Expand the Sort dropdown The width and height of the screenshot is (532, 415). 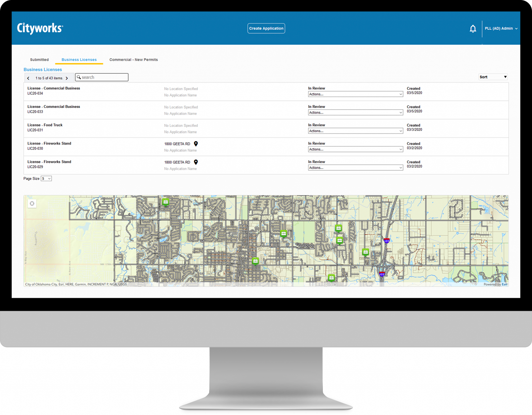pos(493,77)
